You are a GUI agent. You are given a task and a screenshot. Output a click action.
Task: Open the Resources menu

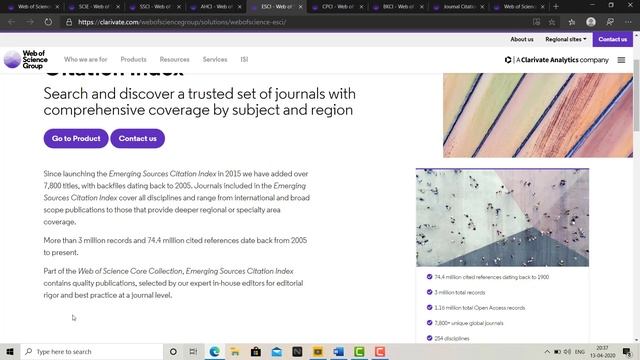175,60
